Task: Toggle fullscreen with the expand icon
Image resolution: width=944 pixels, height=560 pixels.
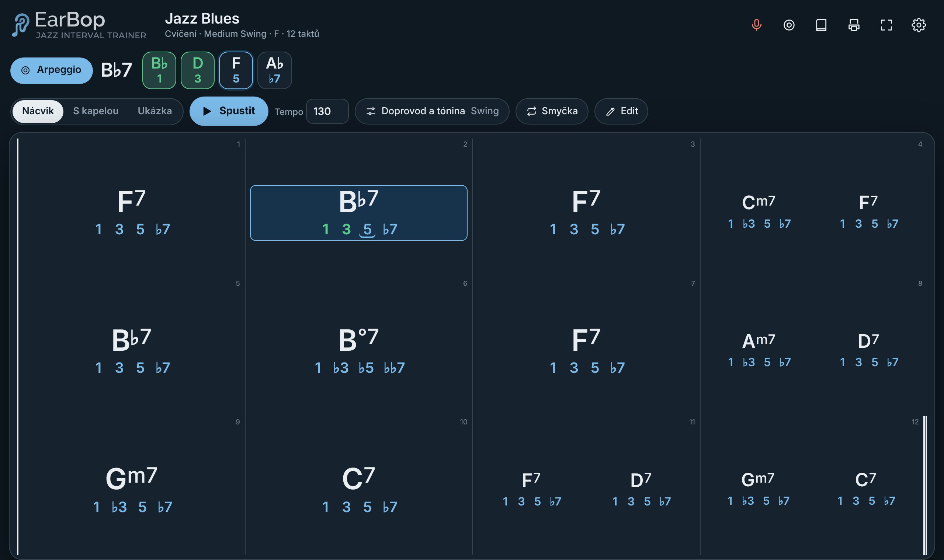Action: 886,25
